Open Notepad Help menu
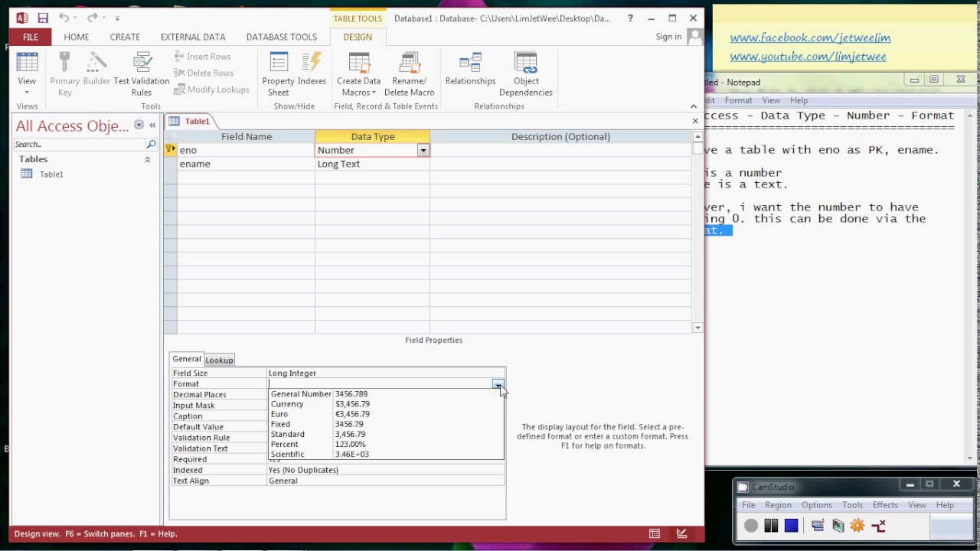This screenshot has height=551, width=980. [799, 100]
